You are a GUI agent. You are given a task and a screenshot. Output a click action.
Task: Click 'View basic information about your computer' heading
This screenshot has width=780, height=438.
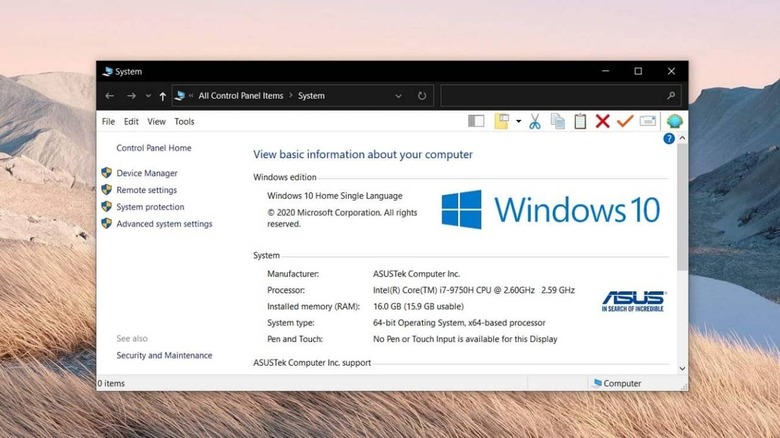click(x=363, y=155)
